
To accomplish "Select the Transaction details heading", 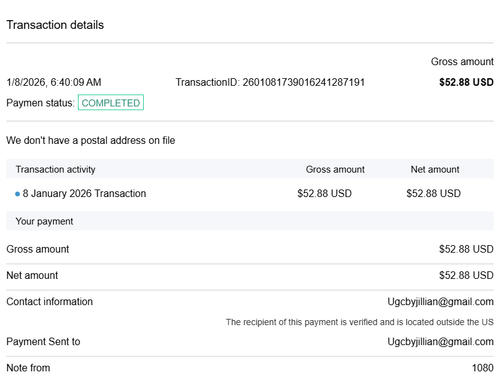I will pyautogui.click(x=55, y=25).
